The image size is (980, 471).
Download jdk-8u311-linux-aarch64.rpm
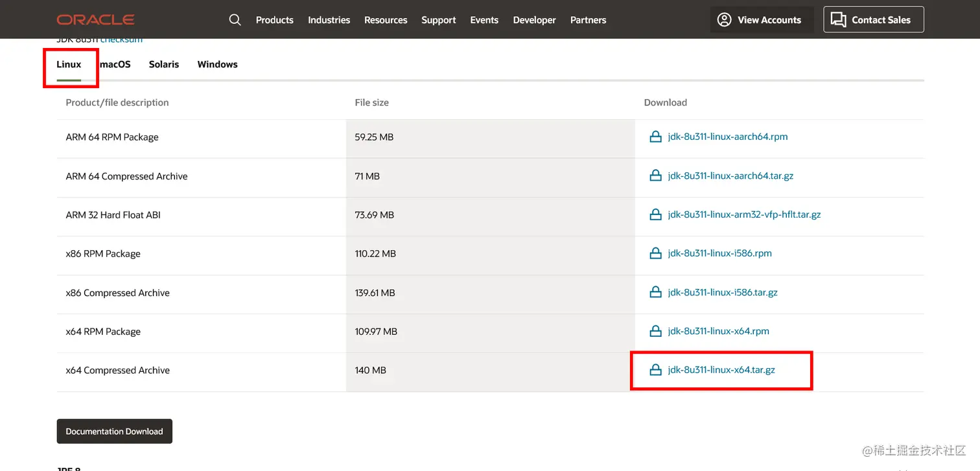coord(728,137)
